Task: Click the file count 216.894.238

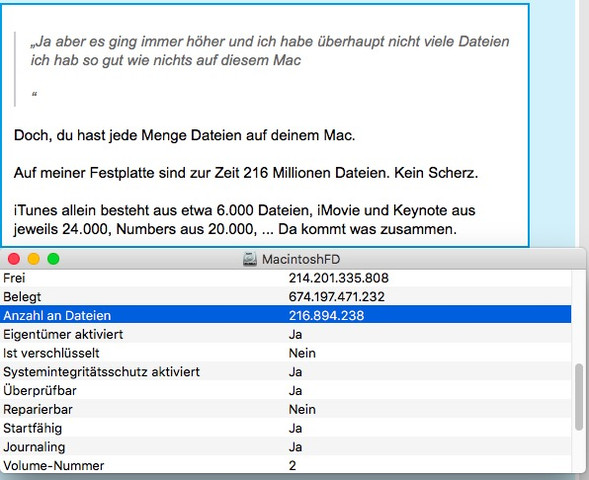Action: coord(326,315)
